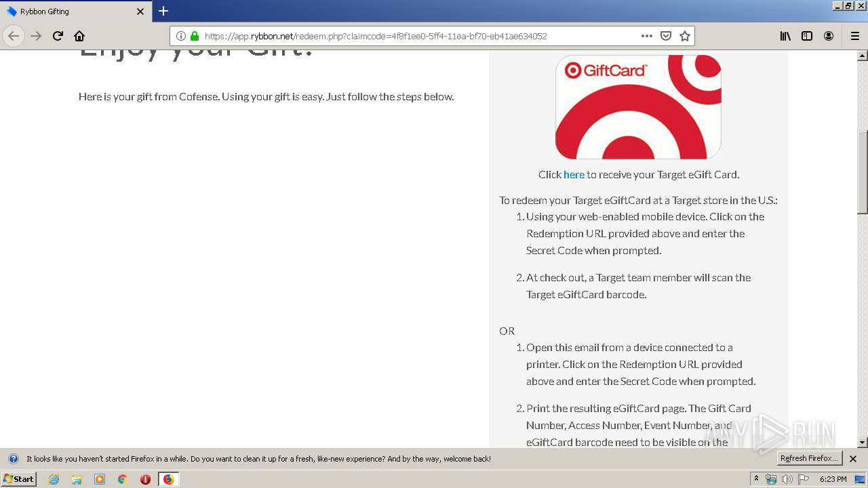
Task: Follow the 'here' link for Target eGift Card
Action: (574, 174)
